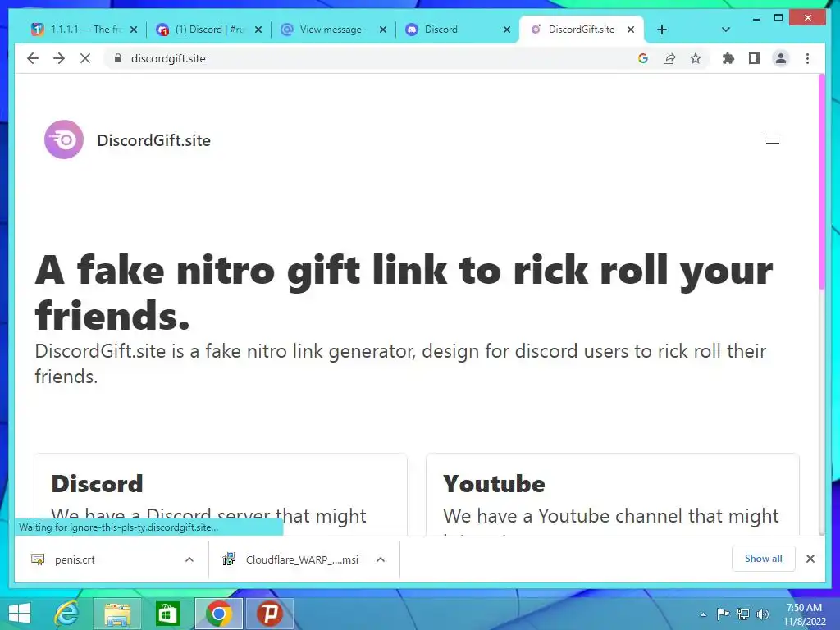Share this page icon

(x=669, y=58)
